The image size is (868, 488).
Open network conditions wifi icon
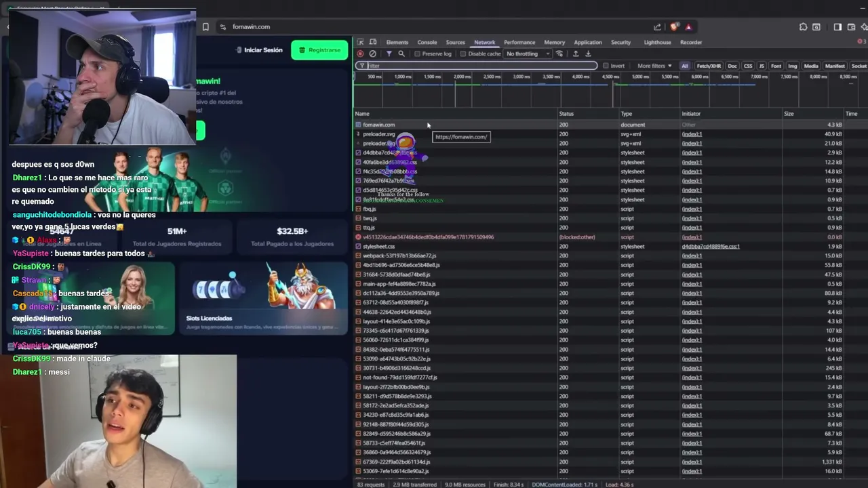(x=559, y=54)
